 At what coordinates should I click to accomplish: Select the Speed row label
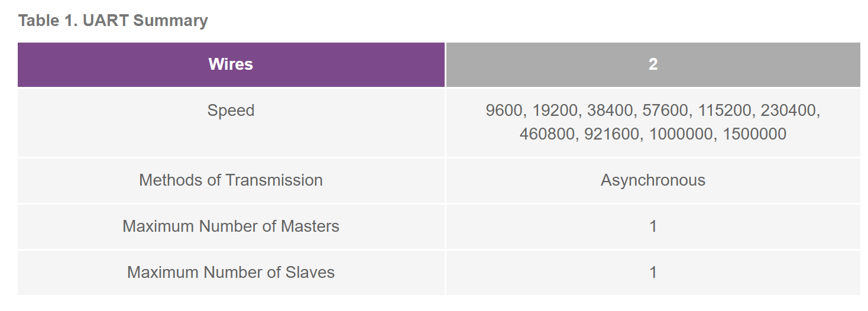click(x=231, y=111)
